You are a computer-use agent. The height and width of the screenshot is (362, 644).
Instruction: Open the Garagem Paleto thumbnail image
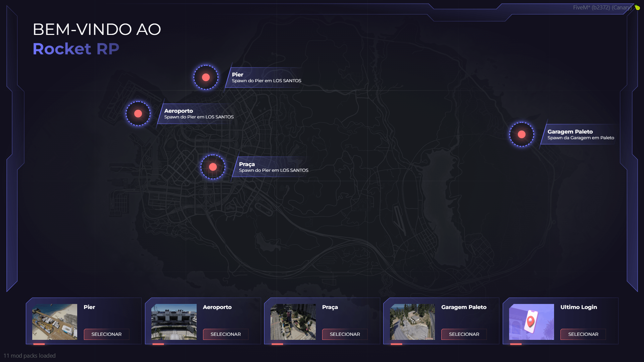[412, 322]
